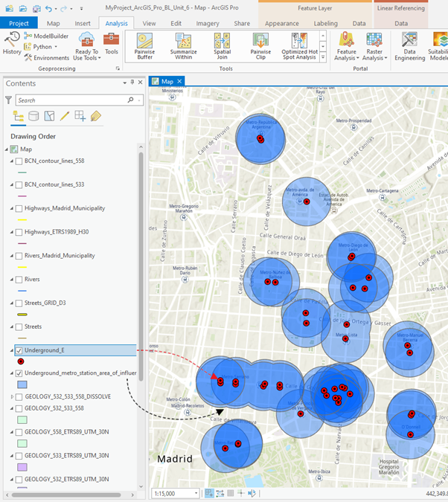448x502 pixels.
Task: Check the Streets_GRID_D3 layer
Action: point(19,303)
